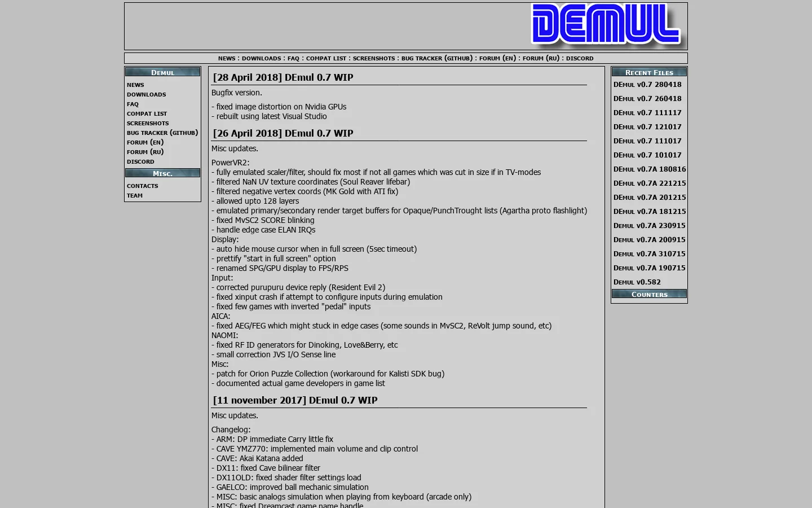Click text "allowed upto 128 layers"
The width and height of the screenshot is (812, 508).
click(258, 201)
